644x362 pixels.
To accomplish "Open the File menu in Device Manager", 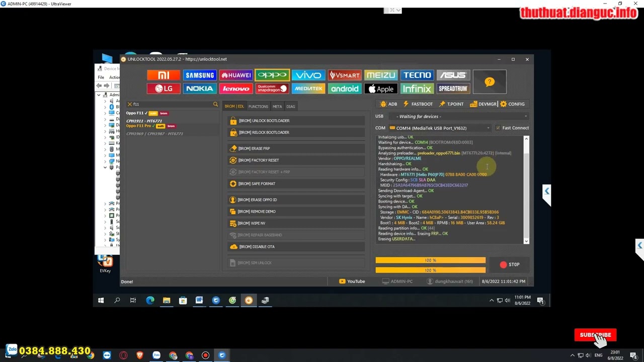I will click(x=101, y=77).
